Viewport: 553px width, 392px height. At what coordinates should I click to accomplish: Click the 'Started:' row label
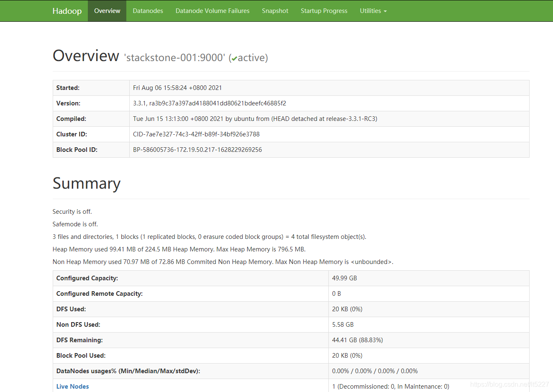click(x=68, y=88)
